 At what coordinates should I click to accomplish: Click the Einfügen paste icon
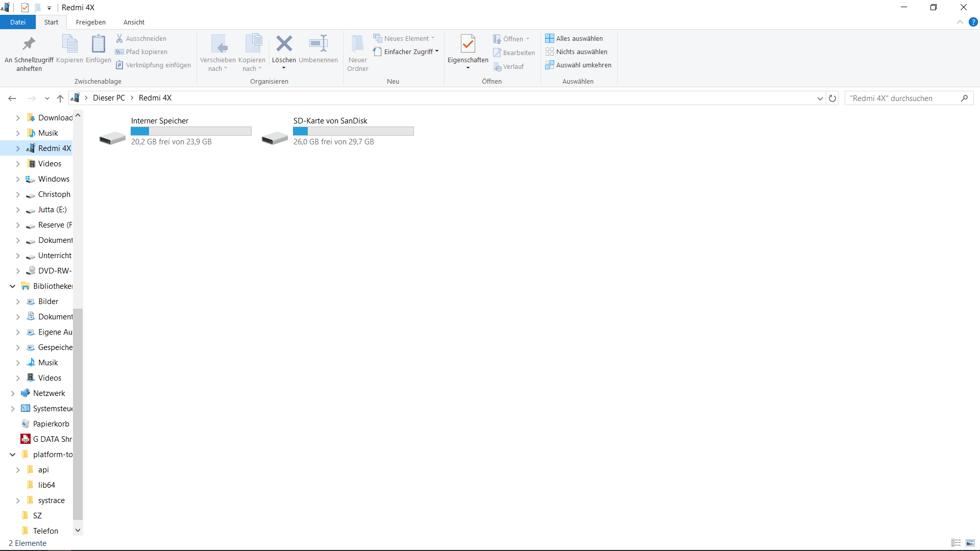(x=99, y=44)
